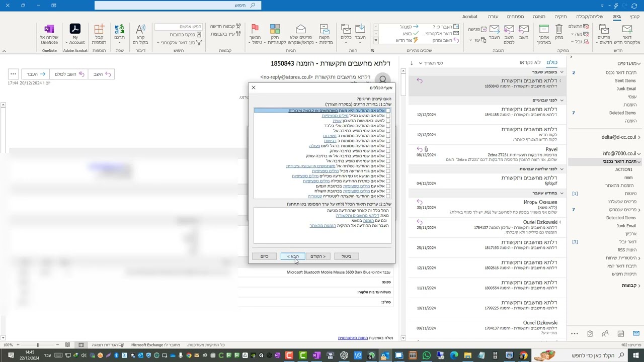Check the exception 'אלא אם ההודעה מסומנת כ רגישות'

(x=388, y=141)
